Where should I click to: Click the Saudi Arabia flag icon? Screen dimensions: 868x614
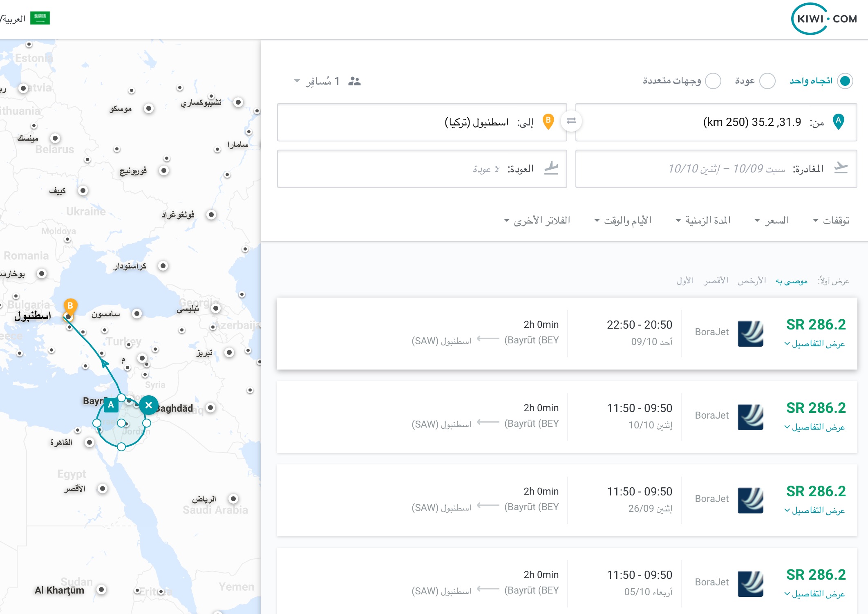40,18
